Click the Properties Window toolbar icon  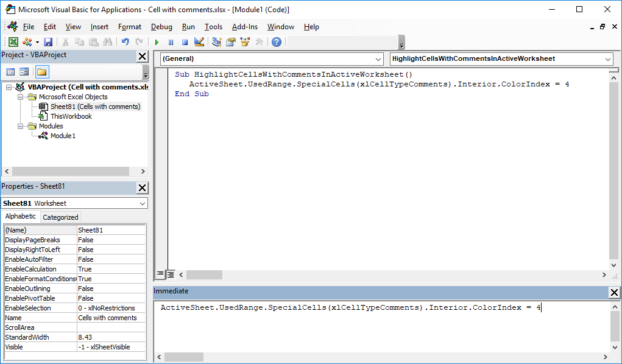(x=230, y=41)
